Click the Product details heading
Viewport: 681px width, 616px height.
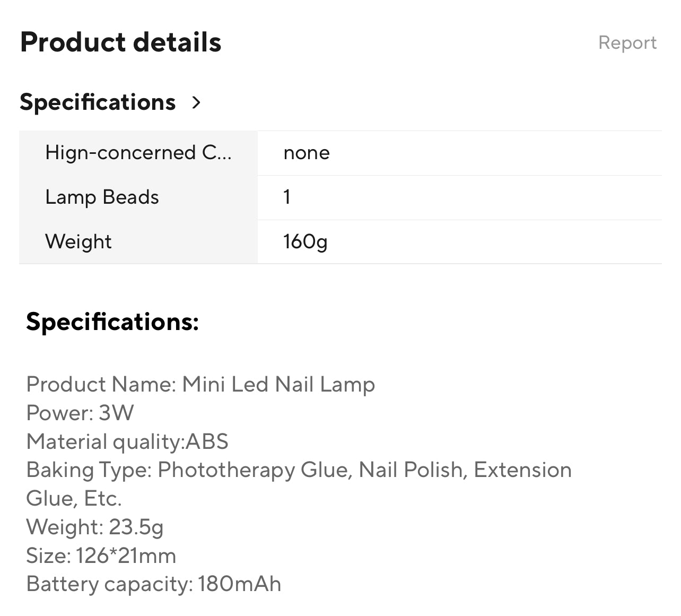120,42
